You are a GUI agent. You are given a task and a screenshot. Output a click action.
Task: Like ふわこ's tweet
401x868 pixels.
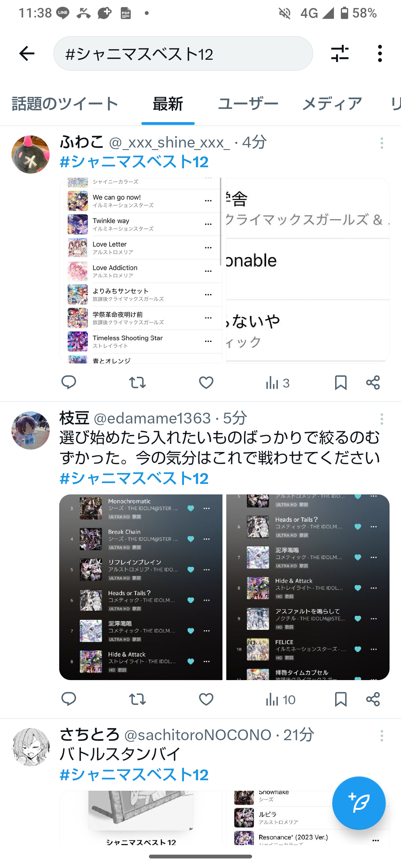[x=206, y=383]
